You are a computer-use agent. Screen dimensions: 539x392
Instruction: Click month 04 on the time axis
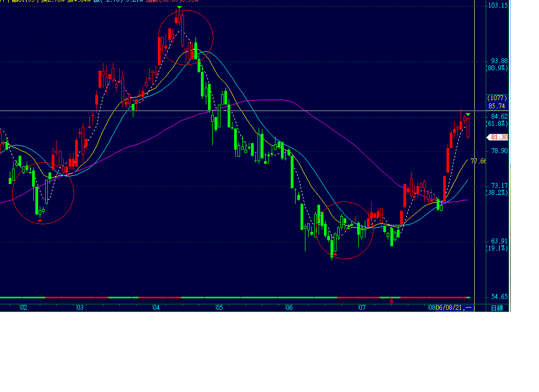pos(156,308)
